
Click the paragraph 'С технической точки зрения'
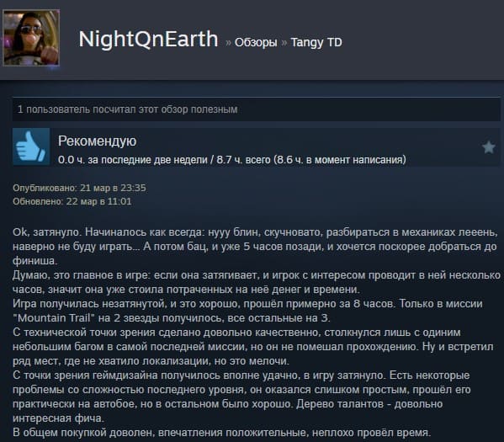point(253,347)
